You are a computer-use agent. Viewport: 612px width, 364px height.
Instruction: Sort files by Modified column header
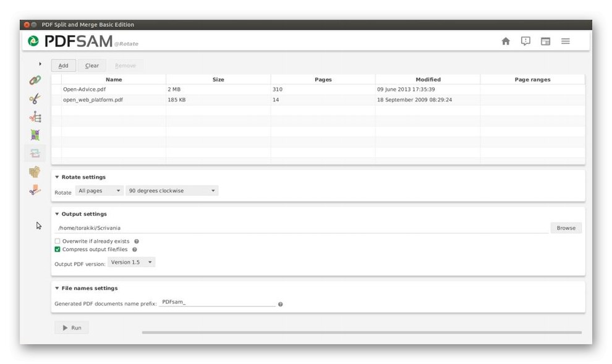(428, 80)
